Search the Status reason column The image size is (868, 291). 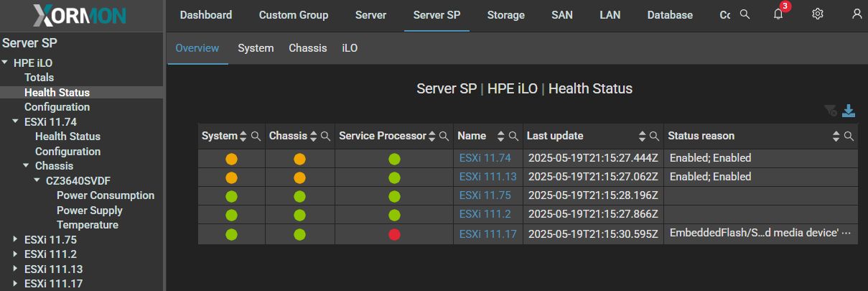[849, 136]
